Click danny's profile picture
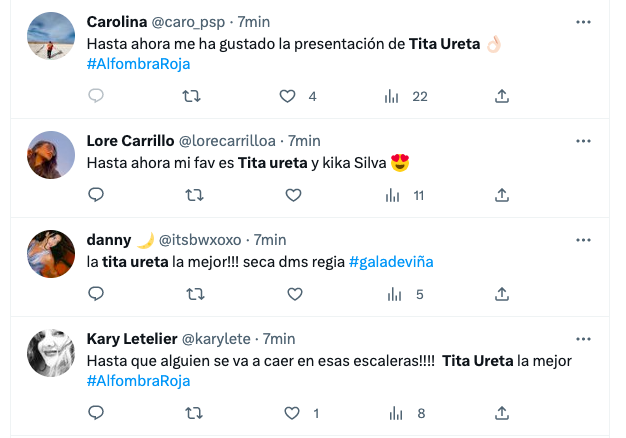This screenshot has height=438, width=626. [x=51, y=254]
